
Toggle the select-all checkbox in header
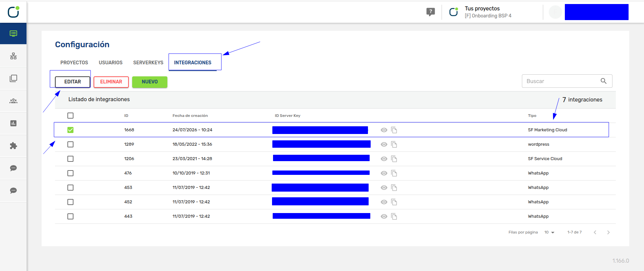(x=70, y=116)
